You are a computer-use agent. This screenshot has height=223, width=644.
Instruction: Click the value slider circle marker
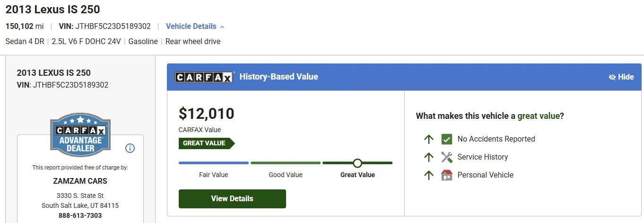tap(357, 163)
